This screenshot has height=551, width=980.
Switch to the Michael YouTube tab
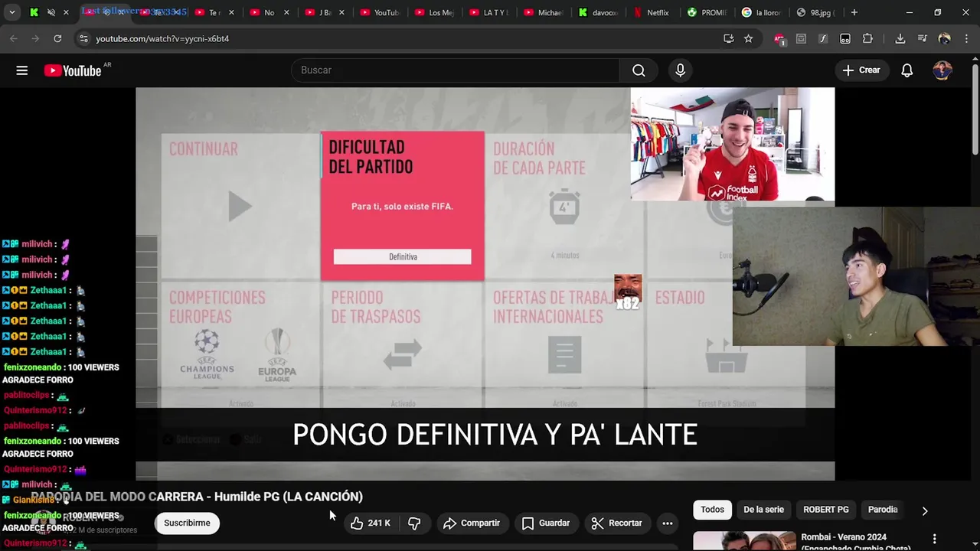point(544,12)
